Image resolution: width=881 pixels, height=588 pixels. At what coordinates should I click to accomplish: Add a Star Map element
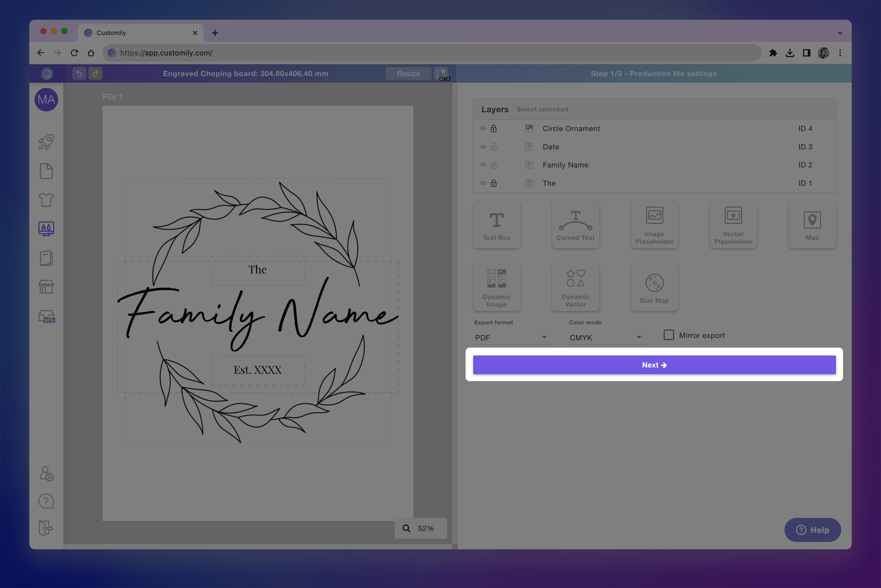(654, 288)
